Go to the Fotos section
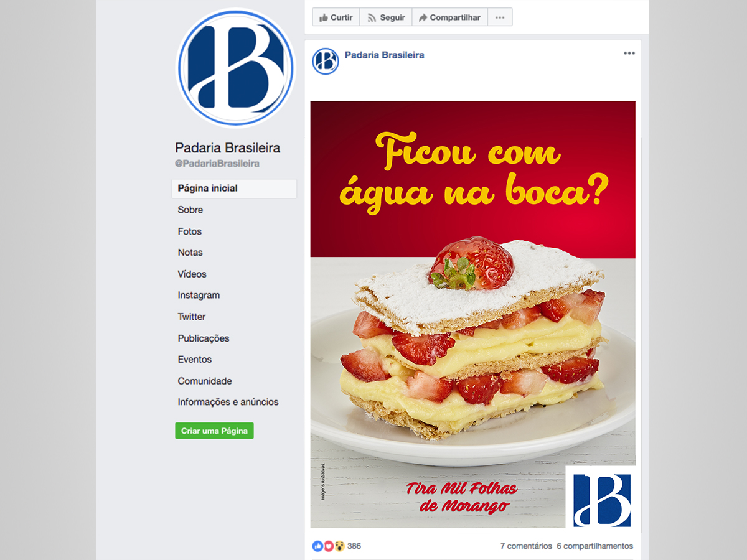 190,231
